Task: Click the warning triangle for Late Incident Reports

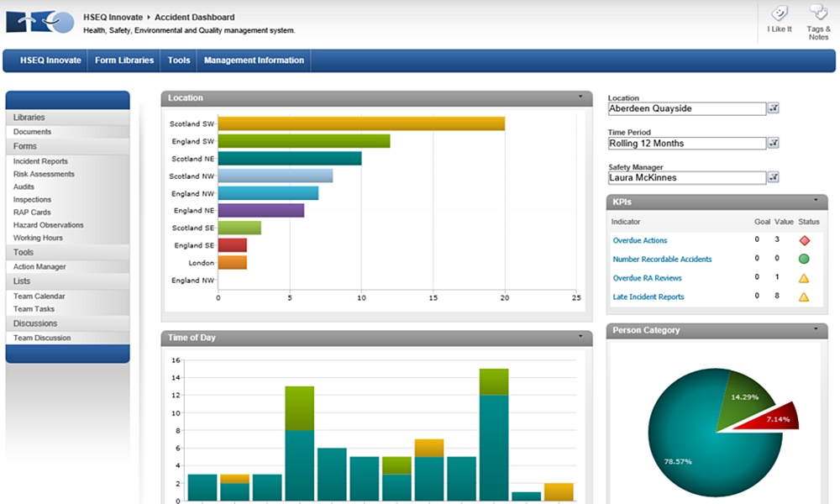Action: pyautogui.click(x=806, y=296)
